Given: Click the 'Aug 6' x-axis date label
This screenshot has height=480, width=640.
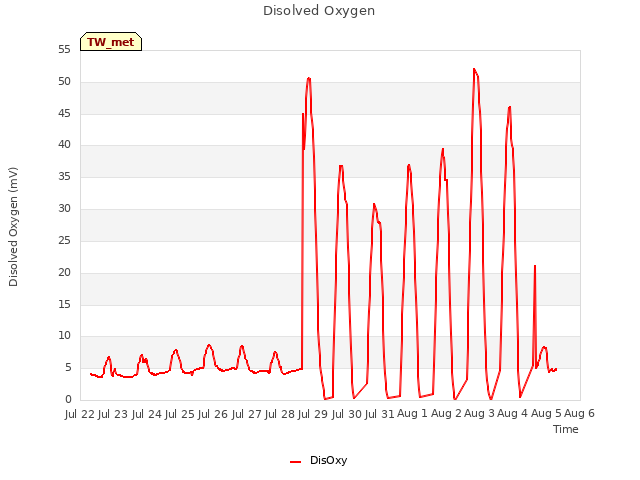Looking at the screenshot, I should click(580, 414).
